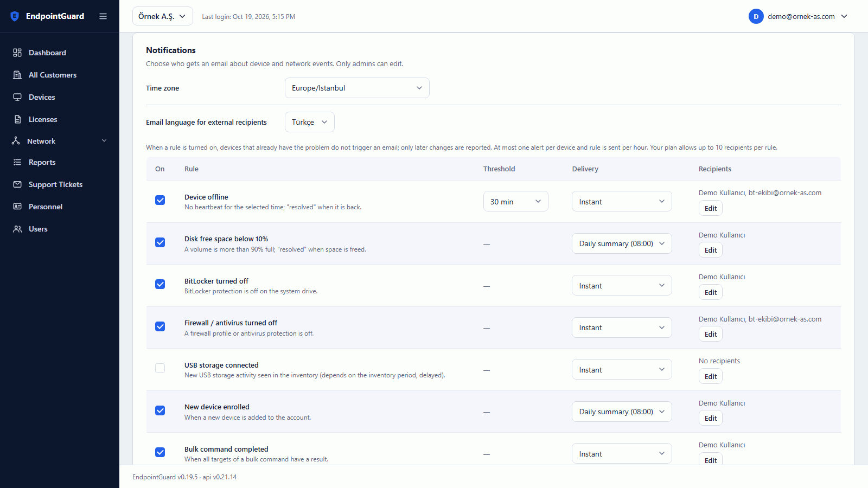Edit recipients for USB storage connected
Image resolution: width=868 pixels, height=488 pixels.
711,376
